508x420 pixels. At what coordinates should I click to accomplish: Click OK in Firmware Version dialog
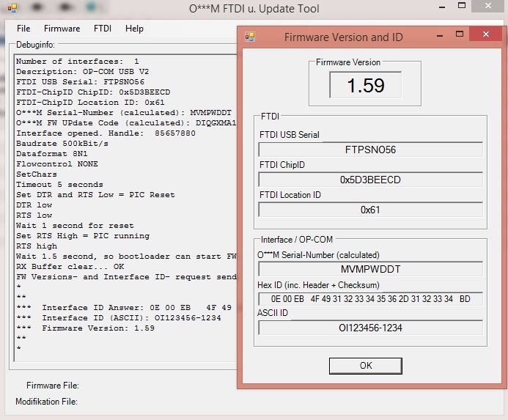(366, 366)
